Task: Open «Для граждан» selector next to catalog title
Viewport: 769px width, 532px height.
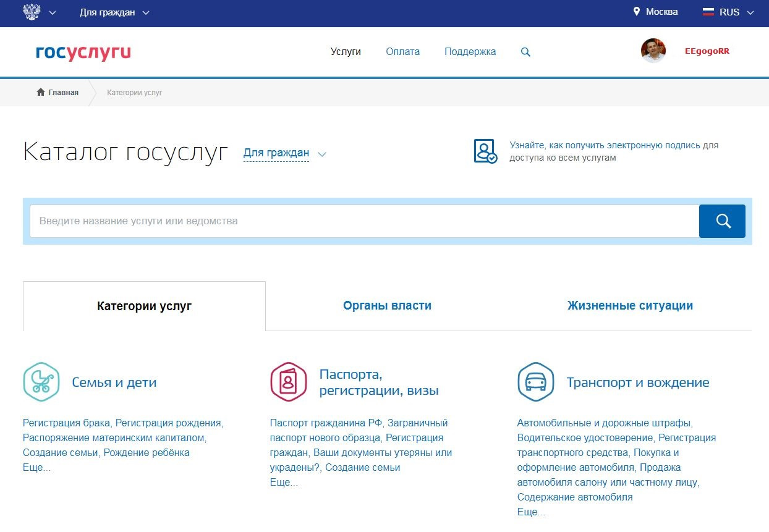Action: pos(276,153)
